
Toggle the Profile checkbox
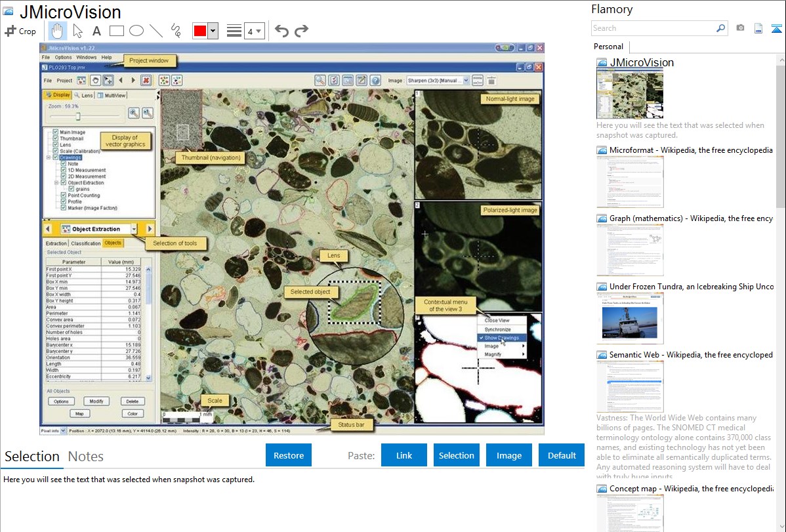pyautogui.click(x=64, y=201)
